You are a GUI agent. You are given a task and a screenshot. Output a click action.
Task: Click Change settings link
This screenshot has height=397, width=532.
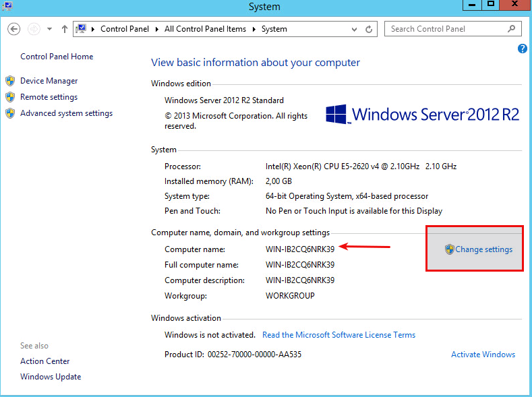coord(484,249)
